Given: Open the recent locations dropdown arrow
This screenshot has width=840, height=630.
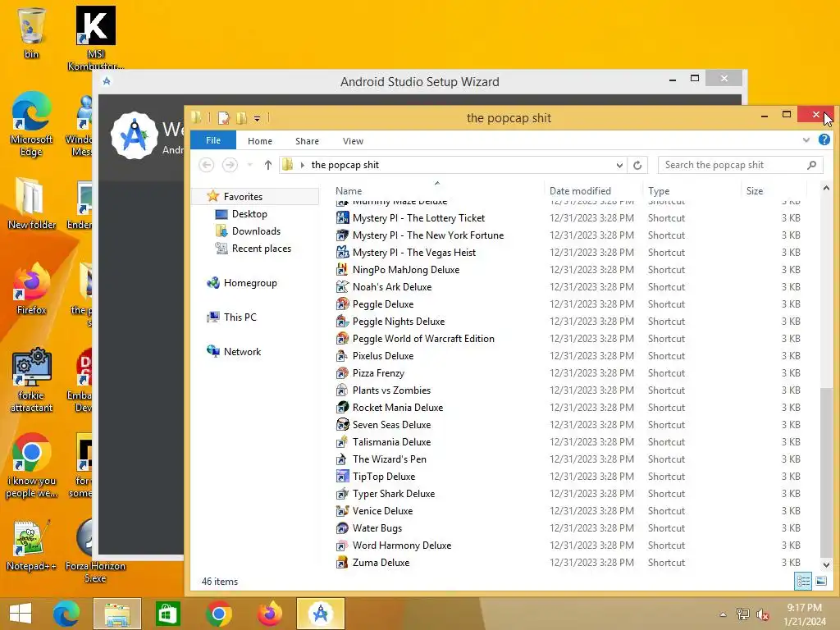Looking at the screenshot, I should pos(249,165).
